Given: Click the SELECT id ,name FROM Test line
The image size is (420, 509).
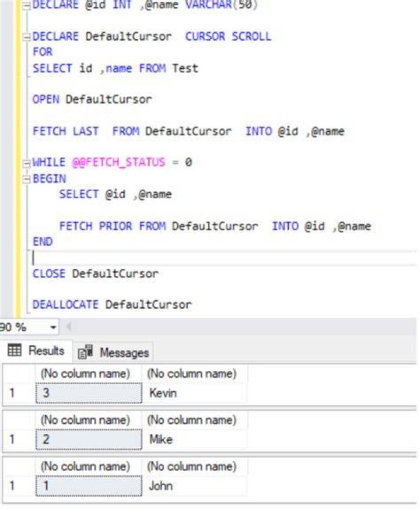Looking at the screenshot, I should pyautogui.click(x=116, y=68).
